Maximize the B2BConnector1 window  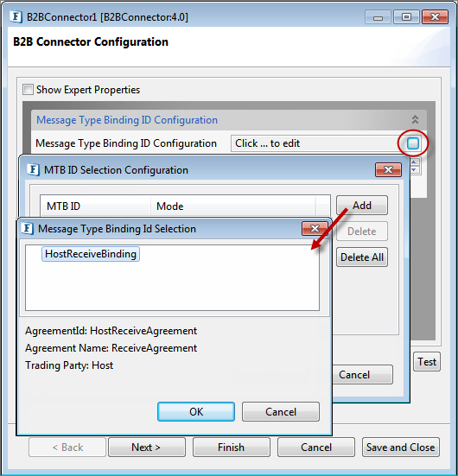[x=406, y=17]
